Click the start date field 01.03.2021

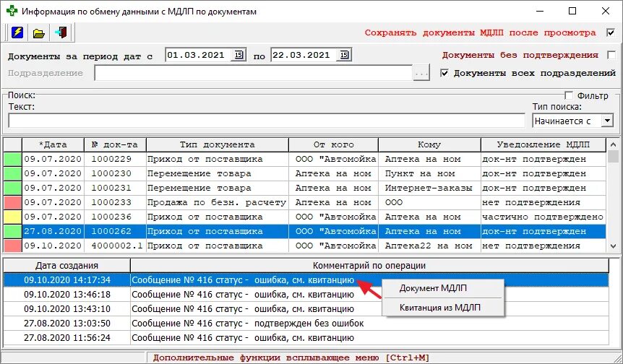click(199, 55)
